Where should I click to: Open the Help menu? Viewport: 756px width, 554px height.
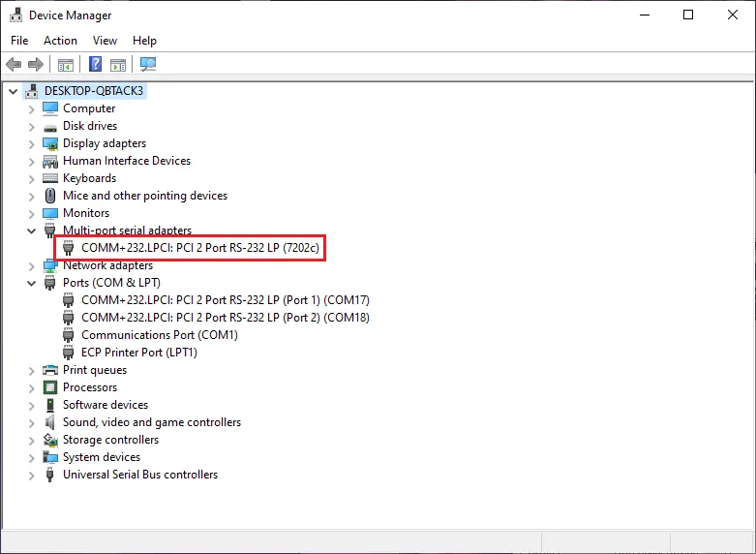(x=144, y=41)
